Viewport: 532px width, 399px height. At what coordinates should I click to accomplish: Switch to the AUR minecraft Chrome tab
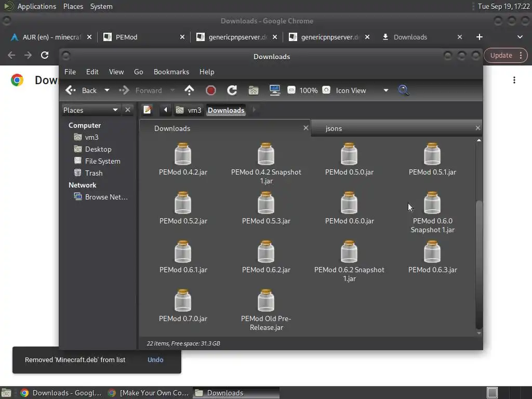coord(51,37)
